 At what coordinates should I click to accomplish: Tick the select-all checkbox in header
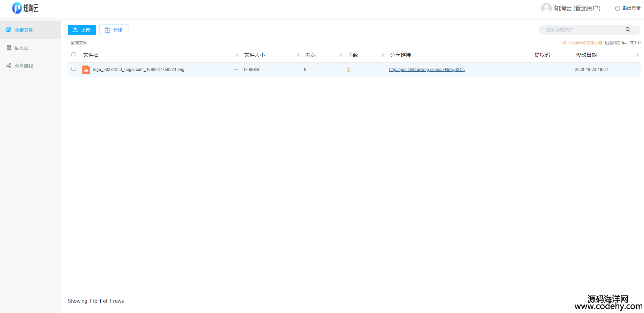tap(74, 54)
